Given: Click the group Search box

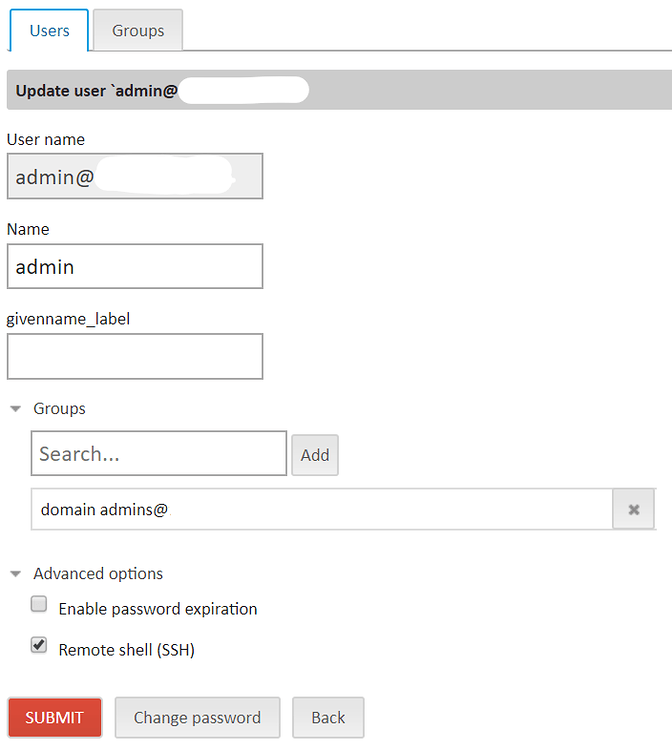Looking at the screenshot, I should (159, 453).
